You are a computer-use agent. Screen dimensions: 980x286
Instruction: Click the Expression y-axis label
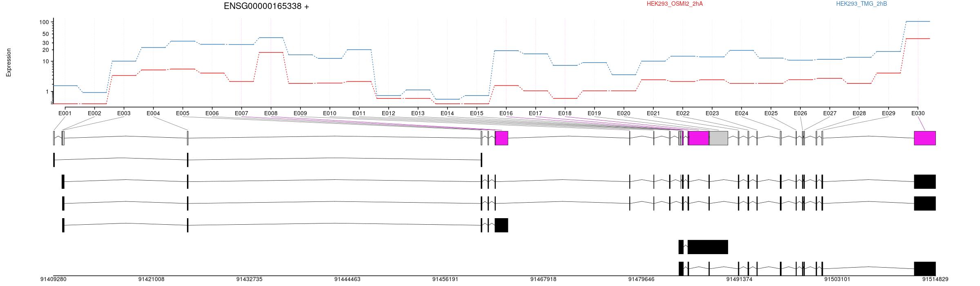(x=9, y=63)
